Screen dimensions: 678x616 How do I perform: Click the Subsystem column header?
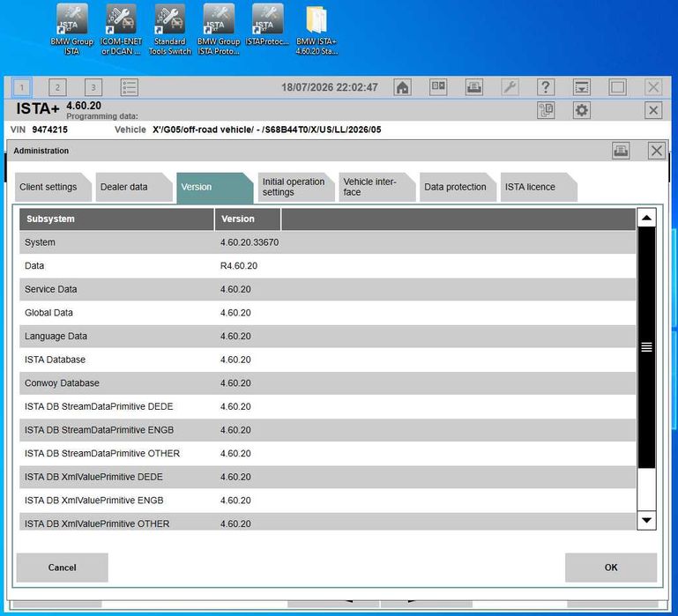tap(116, 219)
